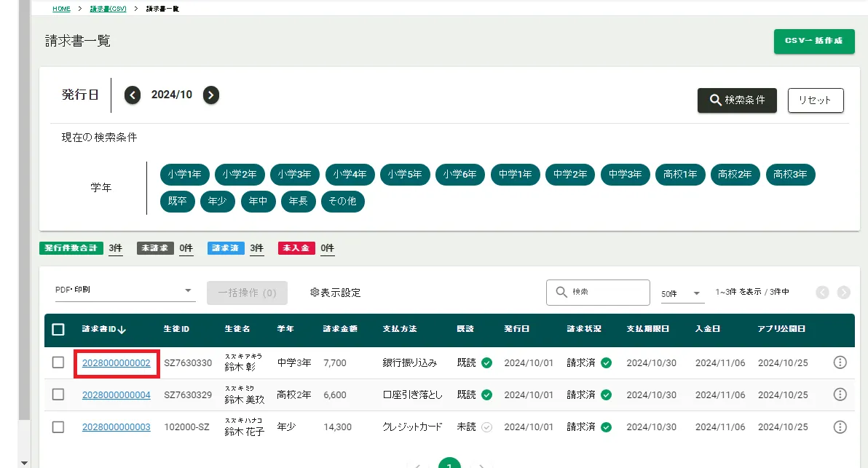Toggle the 中学3年 grade filter chip

tap(625, 174)
